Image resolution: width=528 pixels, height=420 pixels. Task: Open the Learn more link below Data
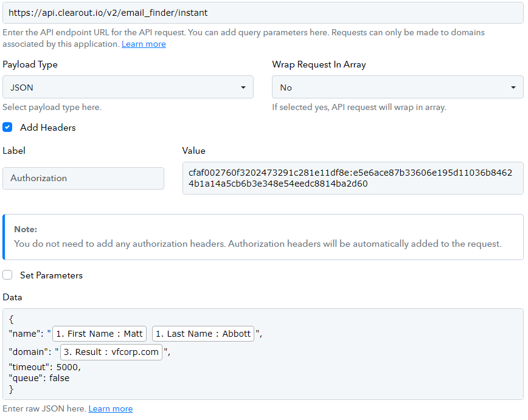click(x=111, y=408)
